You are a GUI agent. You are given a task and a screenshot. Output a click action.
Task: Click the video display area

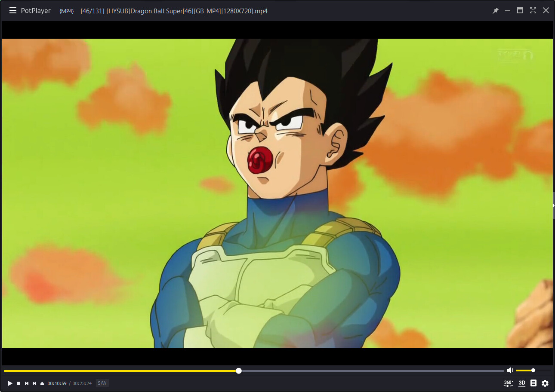tap(277, 193)
